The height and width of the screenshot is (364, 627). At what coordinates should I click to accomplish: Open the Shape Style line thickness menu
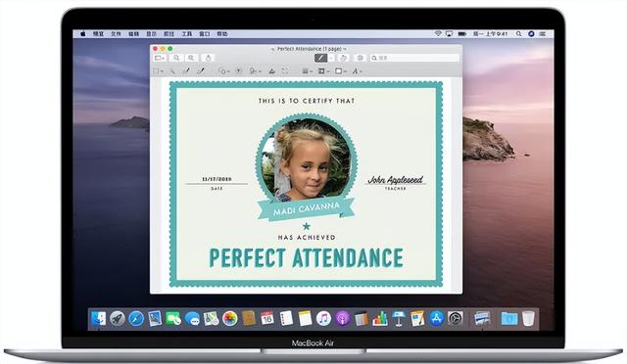(307, 71)
